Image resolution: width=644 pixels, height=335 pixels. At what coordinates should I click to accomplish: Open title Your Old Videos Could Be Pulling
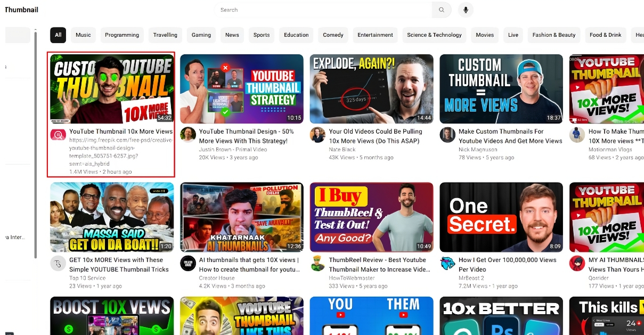coord(376,136)
